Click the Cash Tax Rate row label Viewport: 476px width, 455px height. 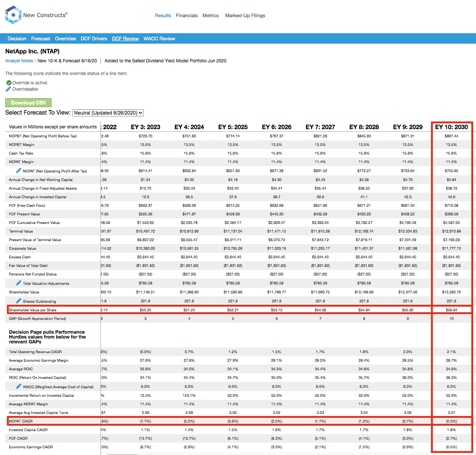(x=21, y=153)
